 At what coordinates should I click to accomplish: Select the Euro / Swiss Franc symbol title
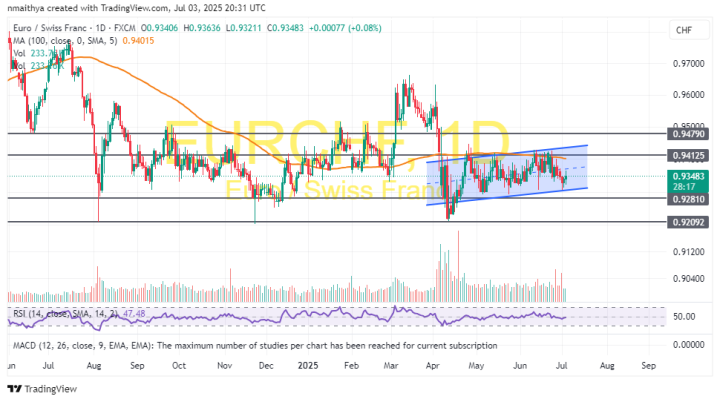coord(50,28)
